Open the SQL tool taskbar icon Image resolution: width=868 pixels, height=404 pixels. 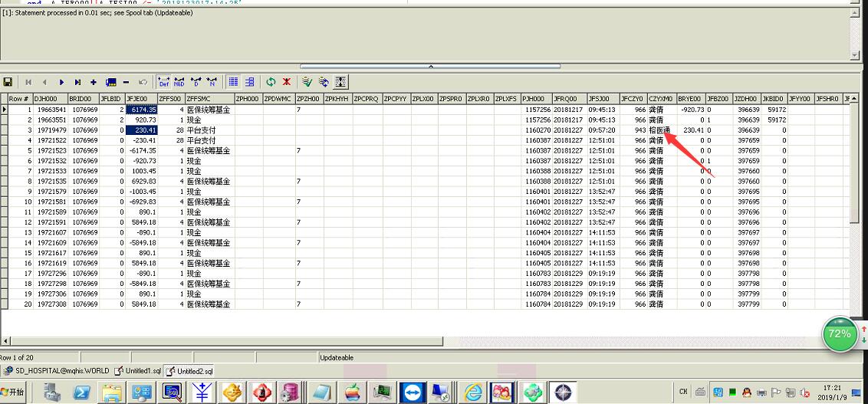coord(173,393)
